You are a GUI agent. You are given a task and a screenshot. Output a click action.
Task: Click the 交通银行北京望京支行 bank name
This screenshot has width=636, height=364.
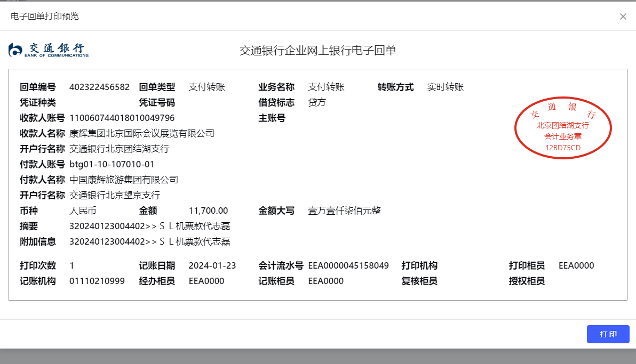point(115,195)
